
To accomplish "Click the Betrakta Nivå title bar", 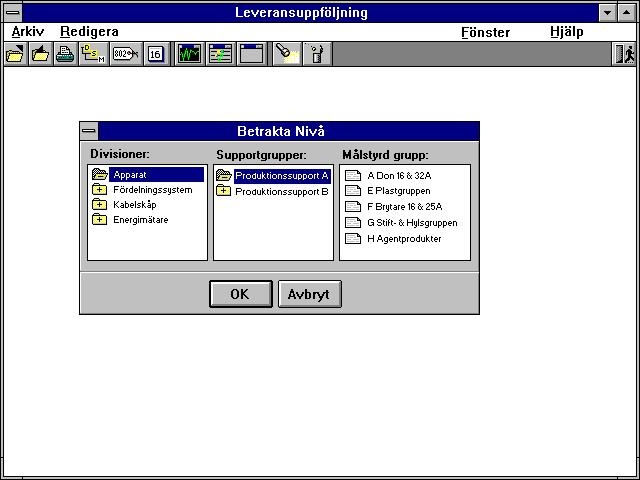I will click(289, 131).
